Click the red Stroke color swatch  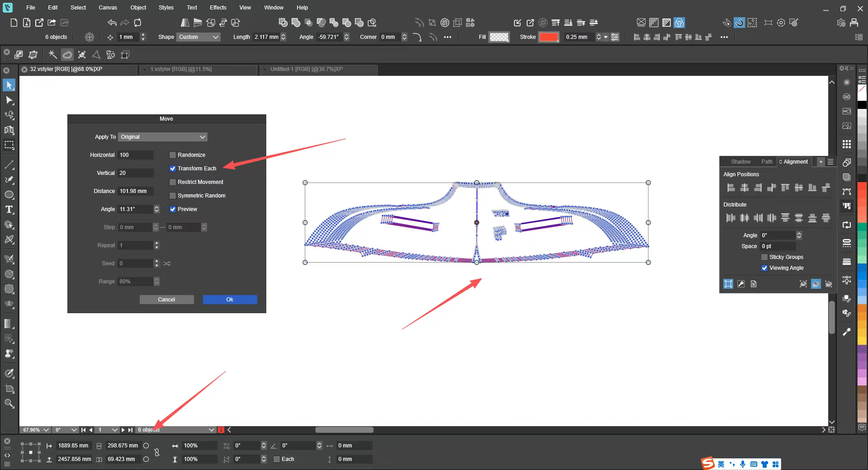548,37
